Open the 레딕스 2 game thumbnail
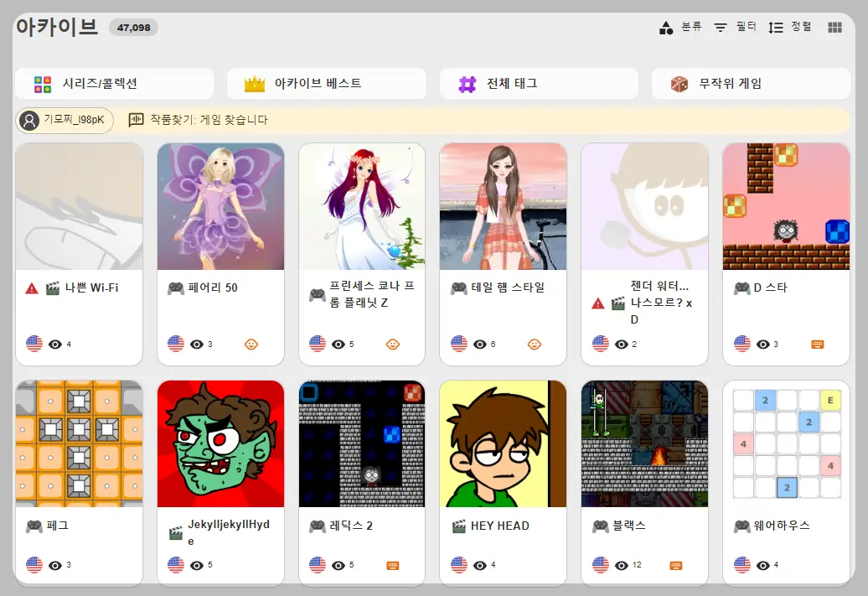Image resolution: width=868 pixels, height=596 pixels. 361,443
